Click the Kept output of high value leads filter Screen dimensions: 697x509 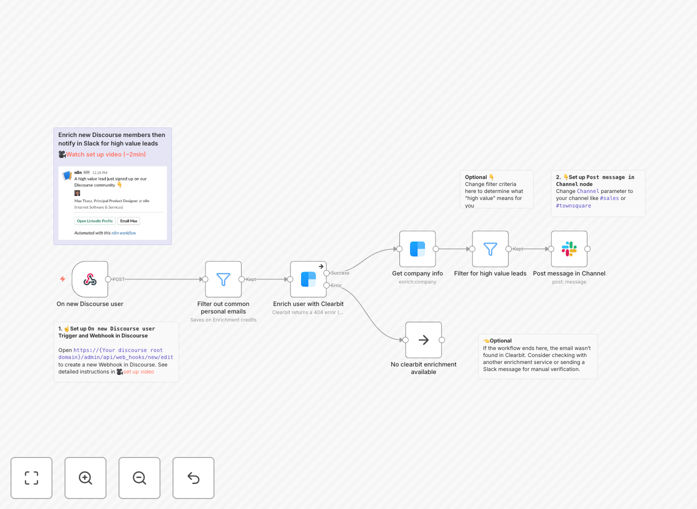point(509,249)
